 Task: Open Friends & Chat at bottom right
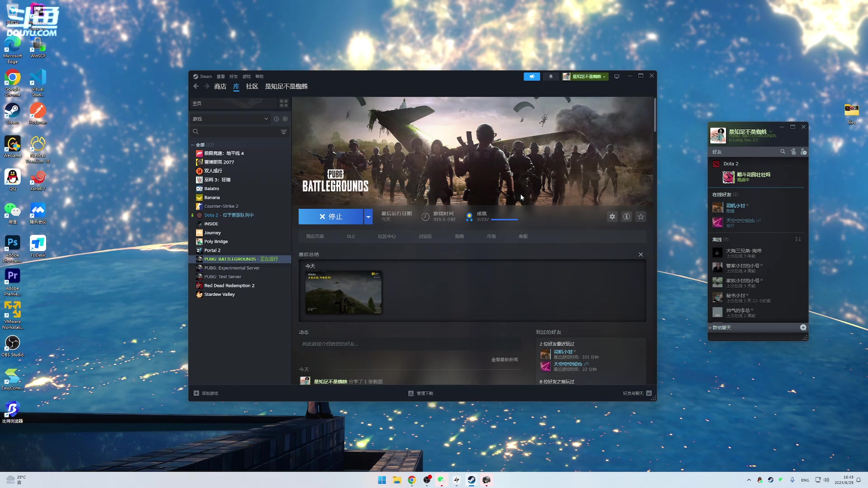click(x=637, y=394)
